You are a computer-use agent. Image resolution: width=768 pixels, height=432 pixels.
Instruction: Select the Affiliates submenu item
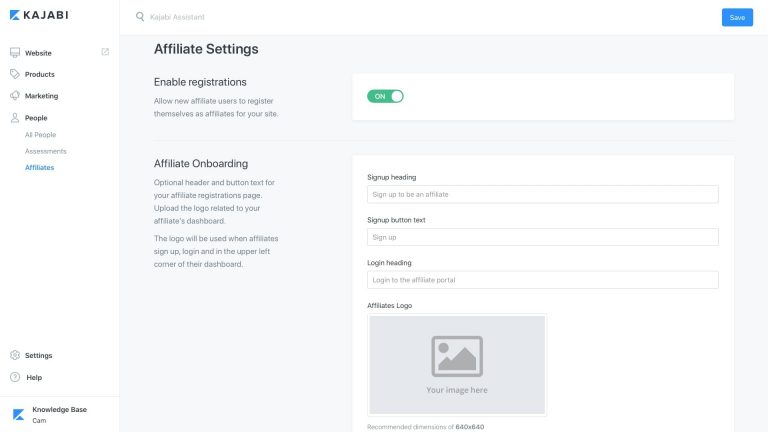[40, 168]
